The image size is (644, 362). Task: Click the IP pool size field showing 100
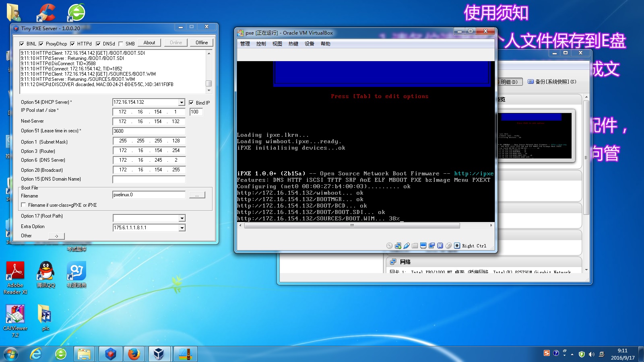[196, 112]
